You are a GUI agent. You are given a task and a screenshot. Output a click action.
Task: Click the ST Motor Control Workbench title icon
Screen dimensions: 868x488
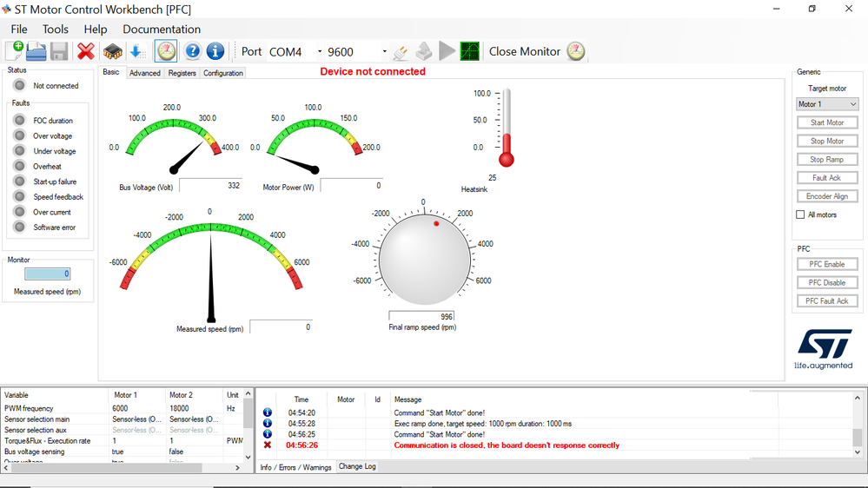(6, 9)
